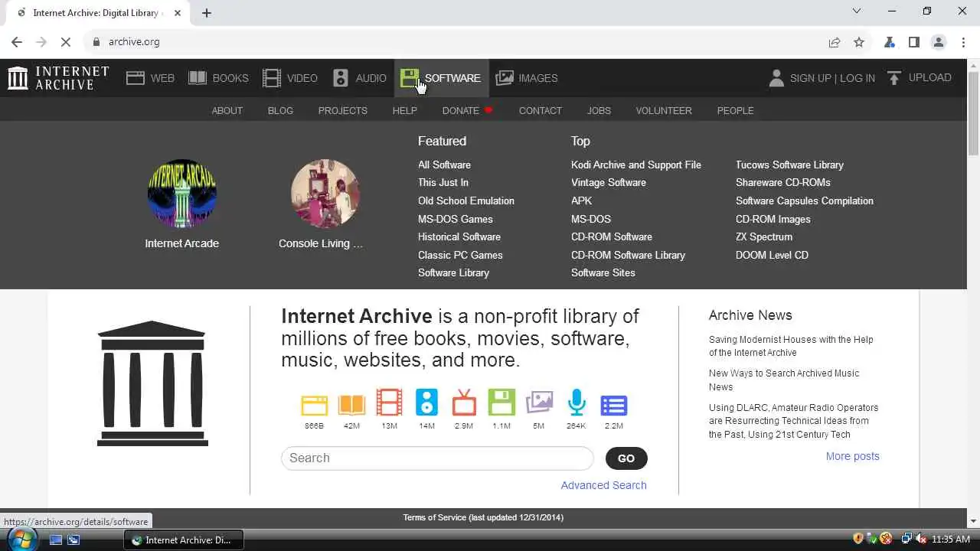Open the Images nav icon

point(505,78)
